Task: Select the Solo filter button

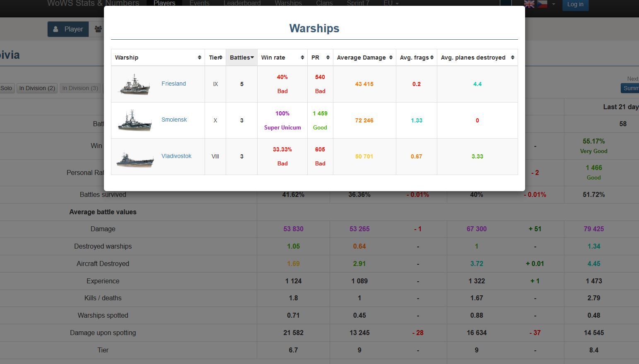Action: pos(7,88)
